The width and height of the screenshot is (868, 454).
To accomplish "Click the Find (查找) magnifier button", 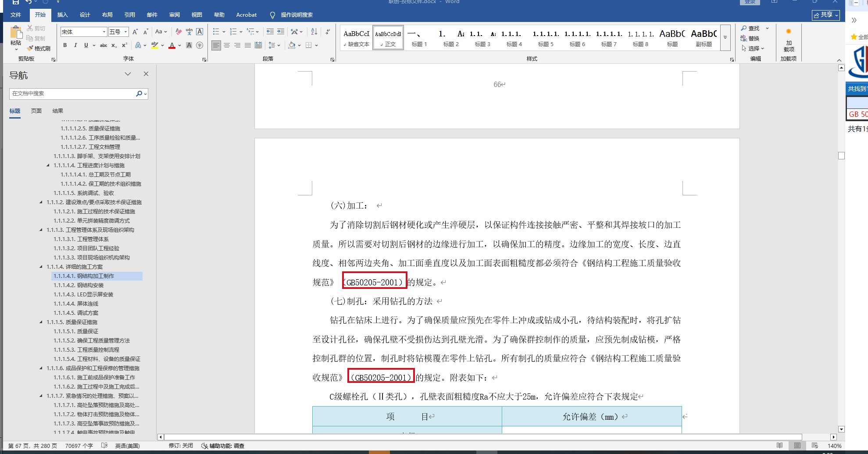I will [750, 28].
